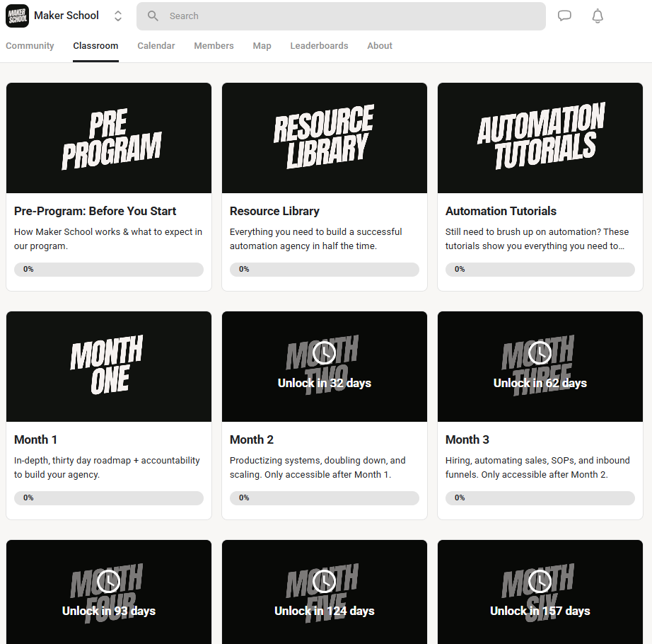The width and height of the screenshot is (652, 644).
Task: Open the notifications bell icon
Action: pos(598,16)
